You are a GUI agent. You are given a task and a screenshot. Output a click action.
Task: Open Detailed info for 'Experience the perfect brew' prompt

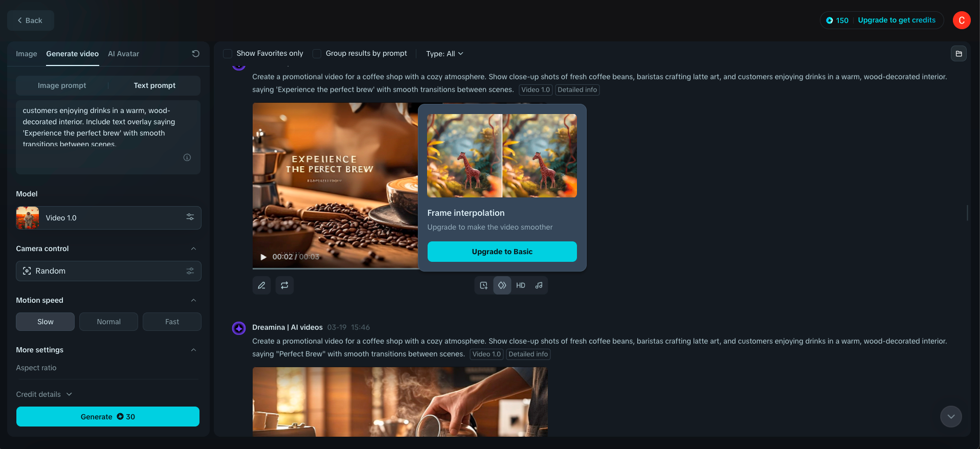[577, 90]
